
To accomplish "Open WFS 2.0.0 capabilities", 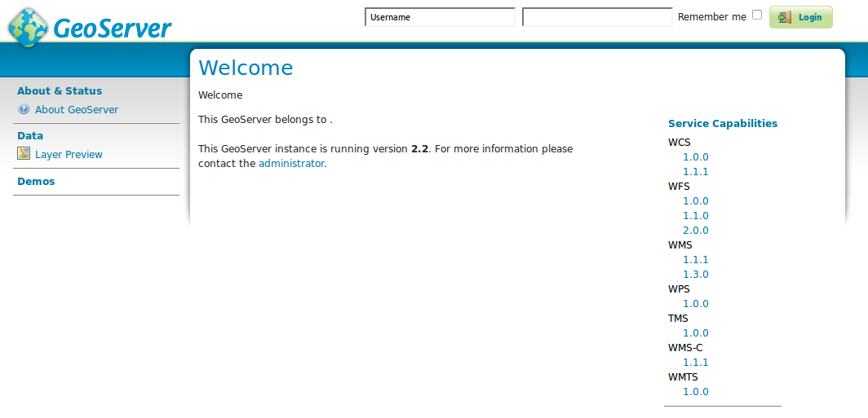I will [696, 230].
